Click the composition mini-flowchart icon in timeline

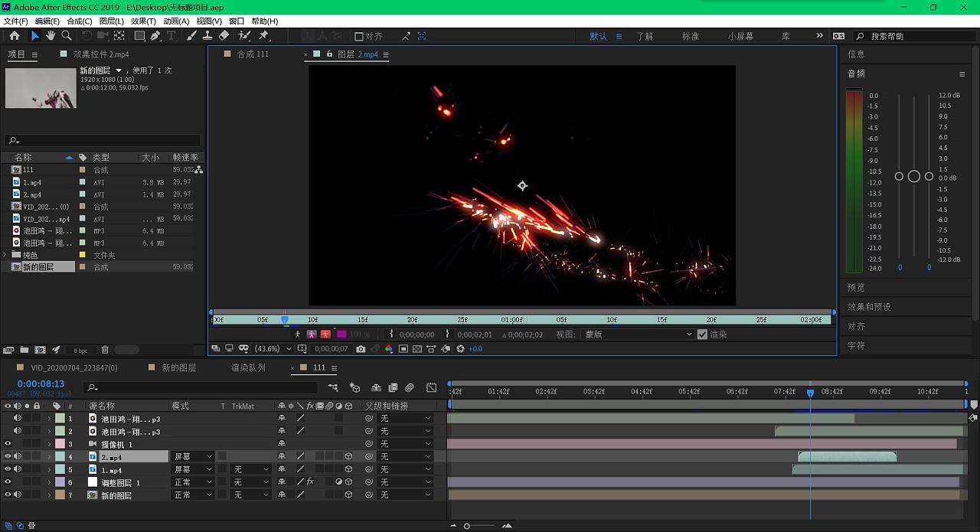click(334, 388)
